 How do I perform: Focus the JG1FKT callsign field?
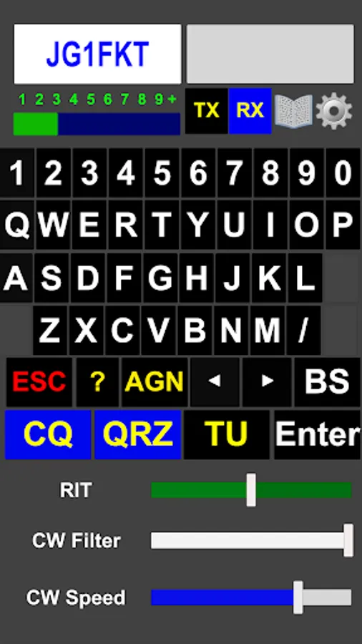[97, 54]
